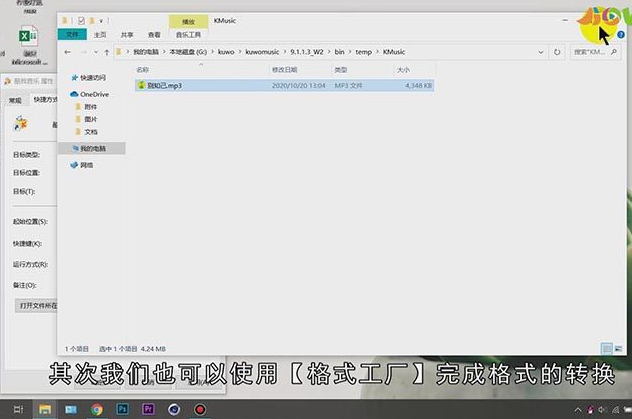
Task: Jump to kuwomusic folder in breadcrumb
Action: tap(262, 52)
